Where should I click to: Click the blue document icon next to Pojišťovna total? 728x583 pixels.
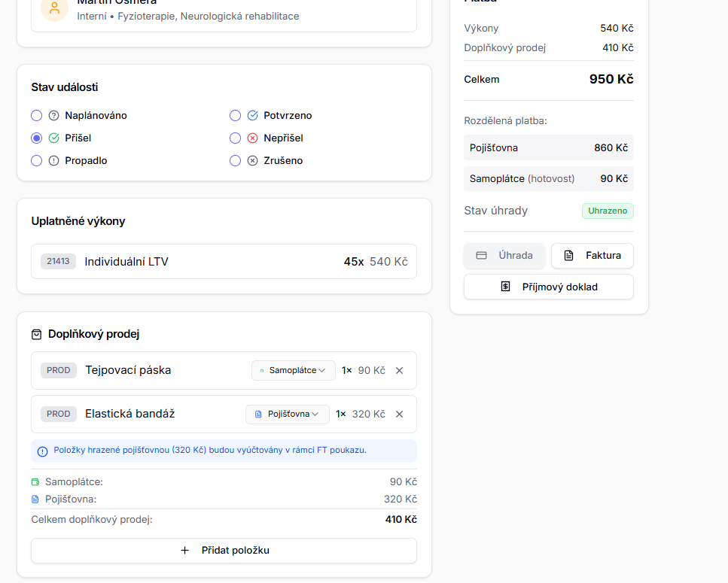(35, 499)
